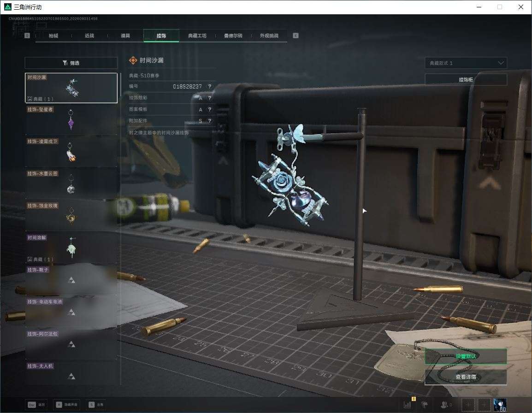532x413 pixels.
Task: Select the 挂饰-水墨云图 charm
Action: [71, 184]
